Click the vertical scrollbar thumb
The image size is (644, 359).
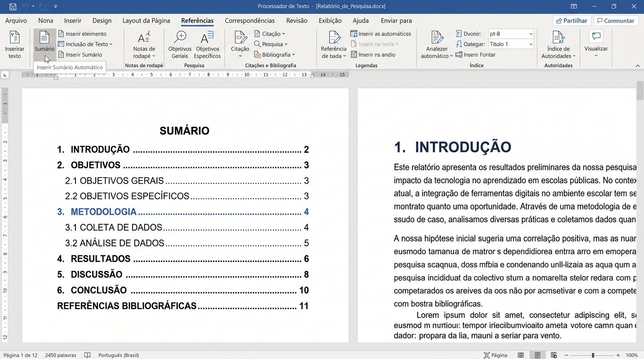[640, 90]
